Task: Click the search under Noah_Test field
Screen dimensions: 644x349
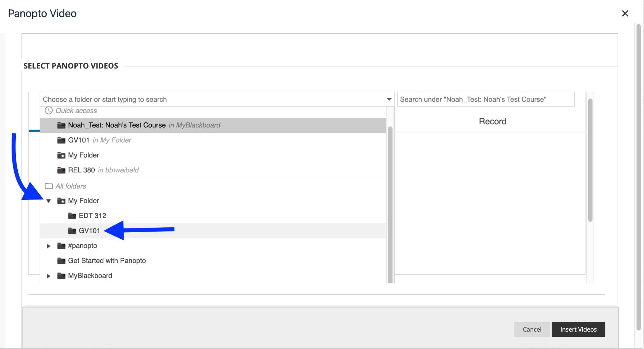Action: 486,99
